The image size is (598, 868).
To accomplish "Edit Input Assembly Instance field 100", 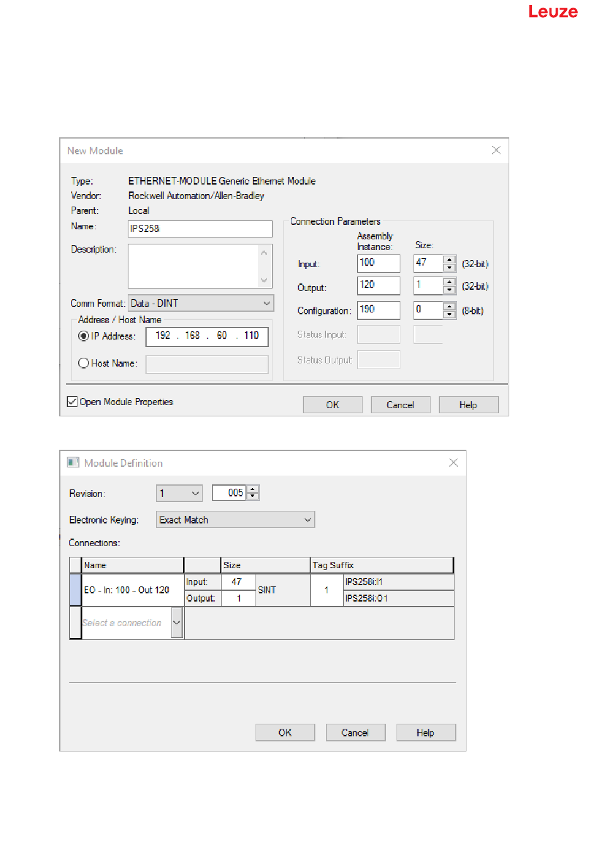I will [378, 263].
